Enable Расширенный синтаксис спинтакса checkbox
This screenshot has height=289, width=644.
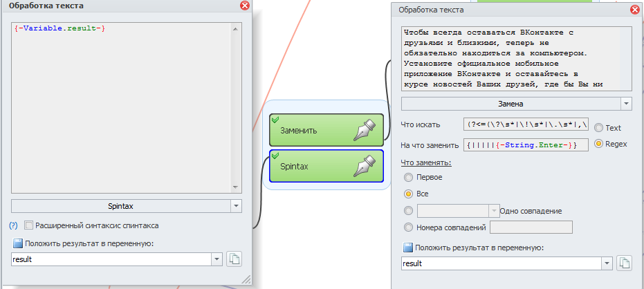coord(28,225)
